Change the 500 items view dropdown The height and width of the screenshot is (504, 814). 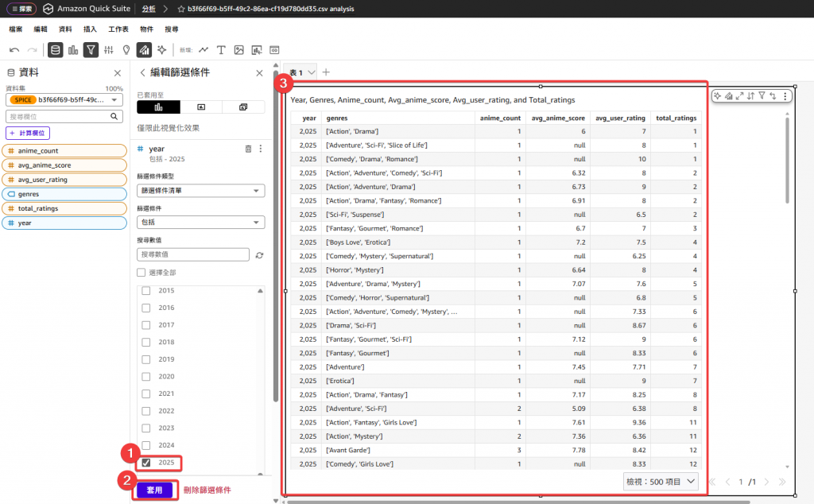[x=661, y=482]
